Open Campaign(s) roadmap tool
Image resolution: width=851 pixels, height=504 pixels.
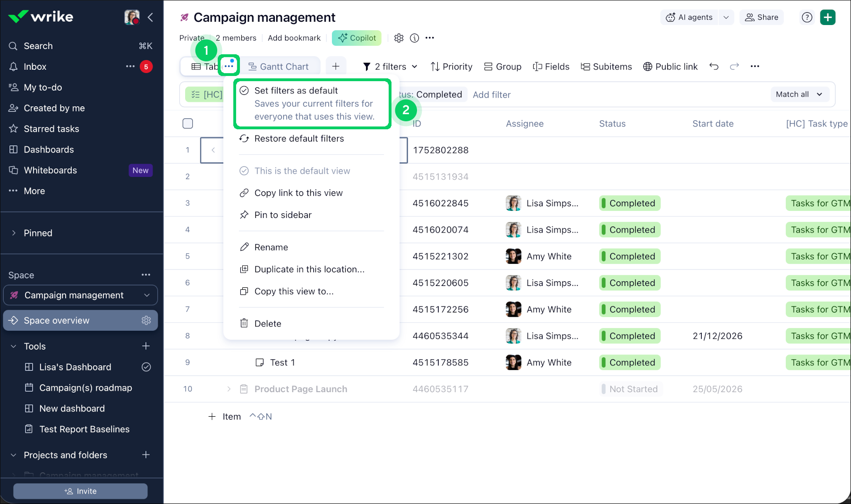pos(85,388)
